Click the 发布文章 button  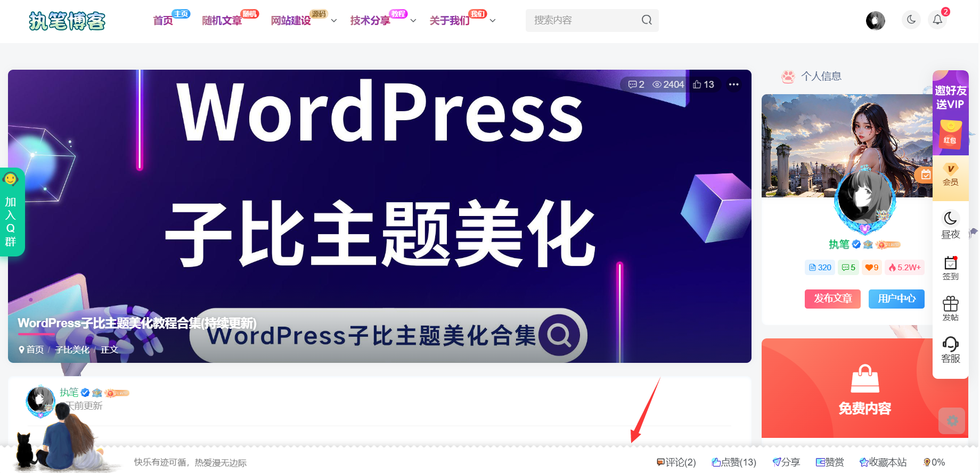tap(832, 298)
